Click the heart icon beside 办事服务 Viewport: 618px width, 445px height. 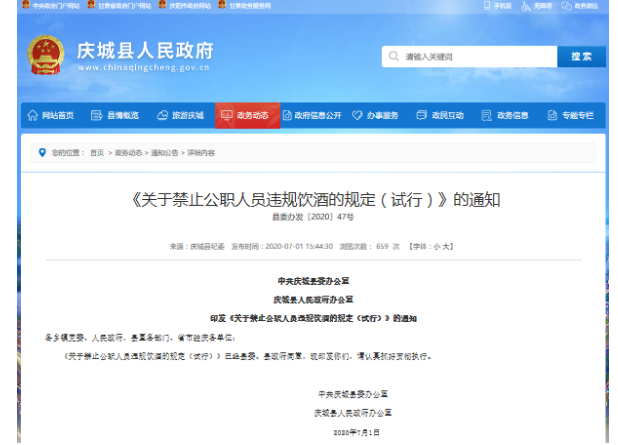pyautogui.click(x=357, y=115)
